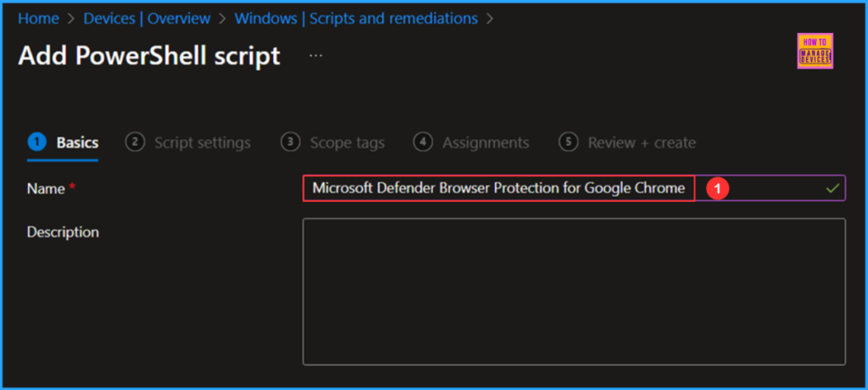Viewport: 868px width, 390px height.
Task: Click the Name input field
Action: click(x=574, y=188)
